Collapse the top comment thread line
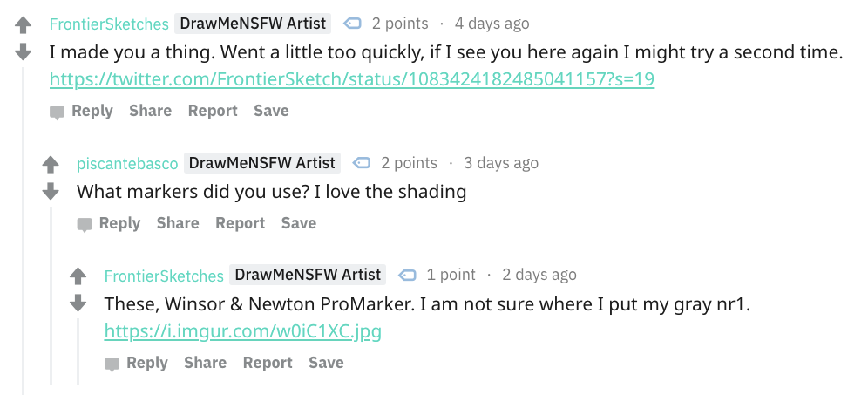This screenshot has width=868, height=395. click(24, 230)
